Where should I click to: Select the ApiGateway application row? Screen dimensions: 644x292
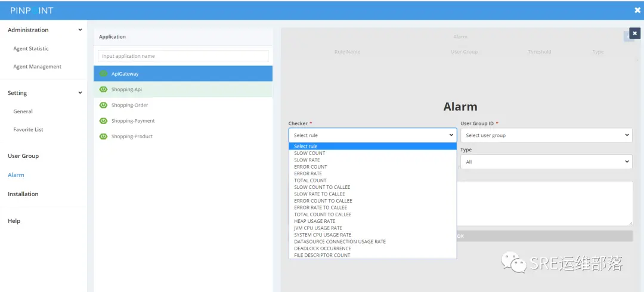point(183,74)
